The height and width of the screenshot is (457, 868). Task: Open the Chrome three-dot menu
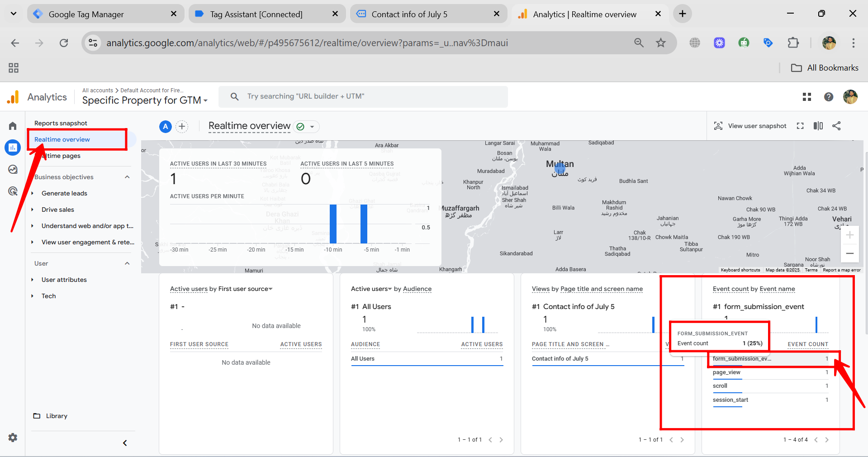[854, 43]
